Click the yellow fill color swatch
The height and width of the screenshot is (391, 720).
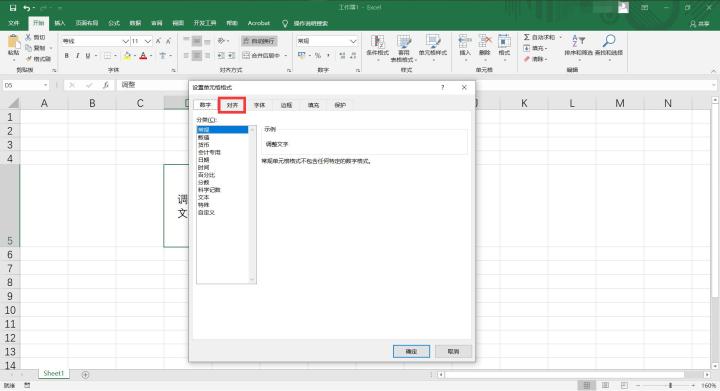point(127,56)
